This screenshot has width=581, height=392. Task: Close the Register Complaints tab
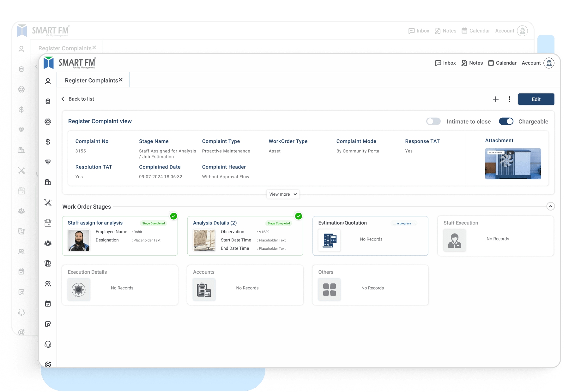[x=120, y=80]
